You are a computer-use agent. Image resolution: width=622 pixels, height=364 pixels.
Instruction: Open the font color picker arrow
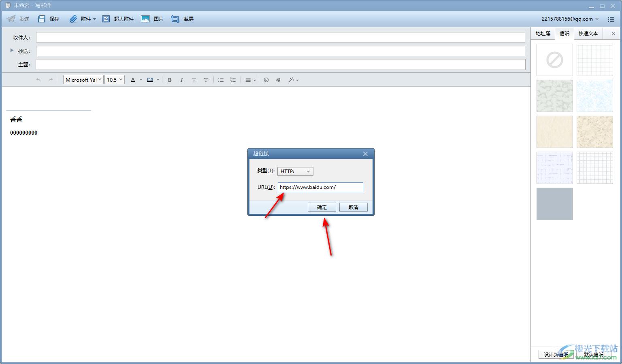pyautogui.click(x=141, y=80)
